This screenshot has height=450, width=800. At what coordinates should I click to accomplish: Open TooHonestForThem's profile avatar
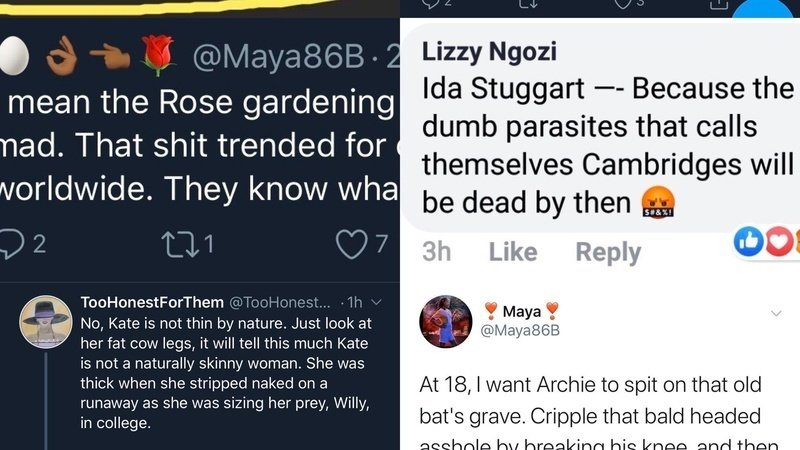[x=46, y=322]
